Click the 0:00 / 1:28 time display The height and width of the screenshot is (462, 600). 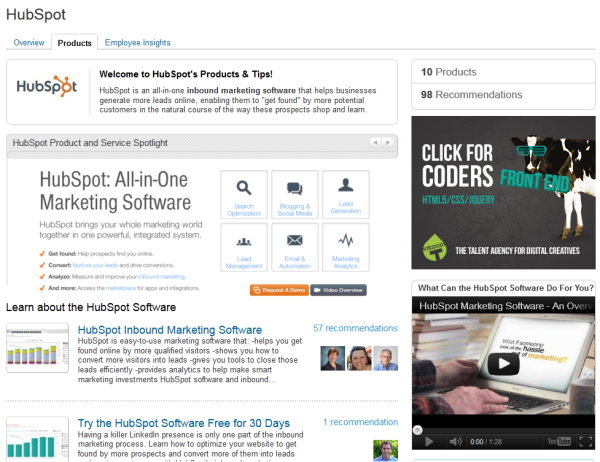pos(486,442)
